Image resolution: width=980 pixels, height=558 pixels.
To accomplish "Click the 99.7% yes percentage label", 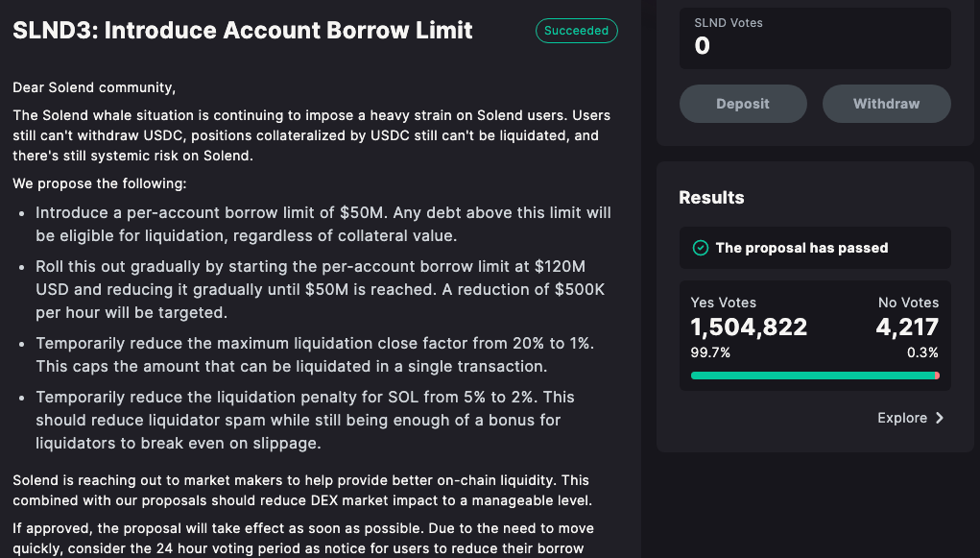I will click(x=710, y=352).
